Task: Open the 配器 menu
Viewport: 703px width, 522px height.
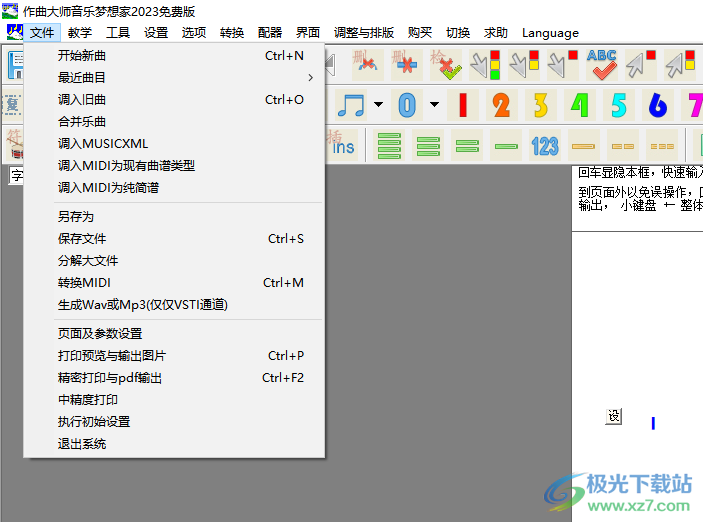Action: [x=270, y=33]
